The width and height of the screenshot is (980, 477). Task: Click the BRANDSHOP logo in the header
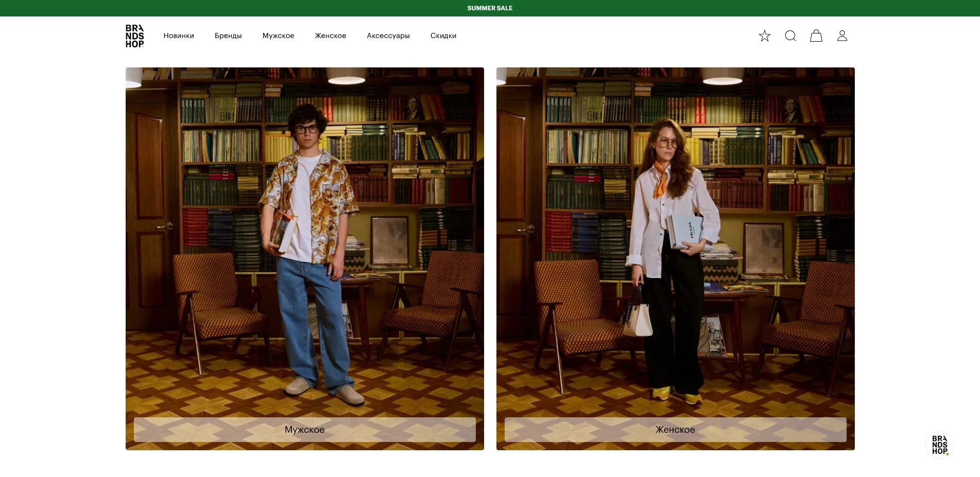click(x=134, y=36)
